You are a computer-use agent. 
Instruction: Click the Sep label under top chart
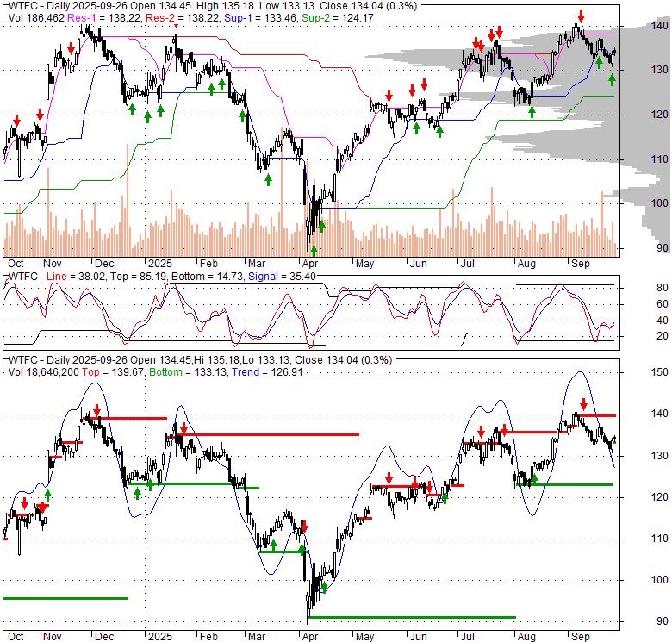581,264
